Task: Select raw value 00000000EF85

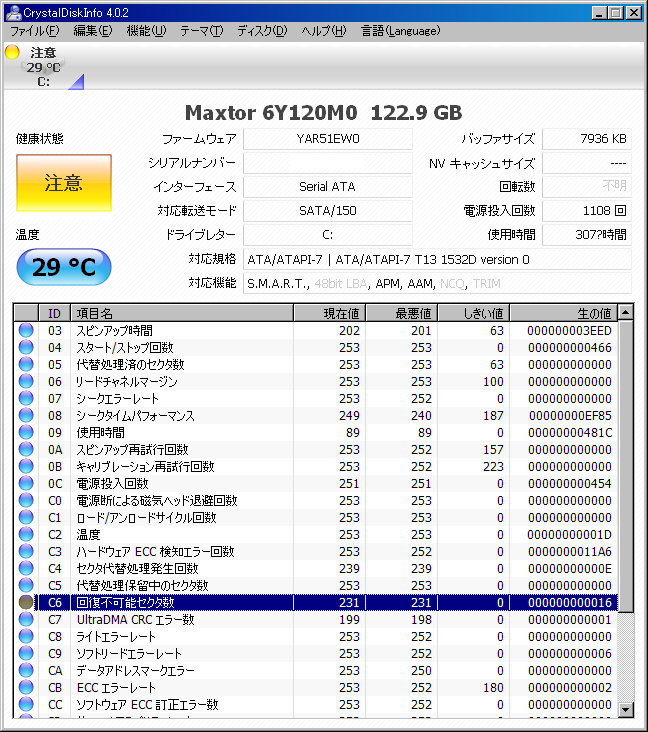Action: click(x=570, y=415)
